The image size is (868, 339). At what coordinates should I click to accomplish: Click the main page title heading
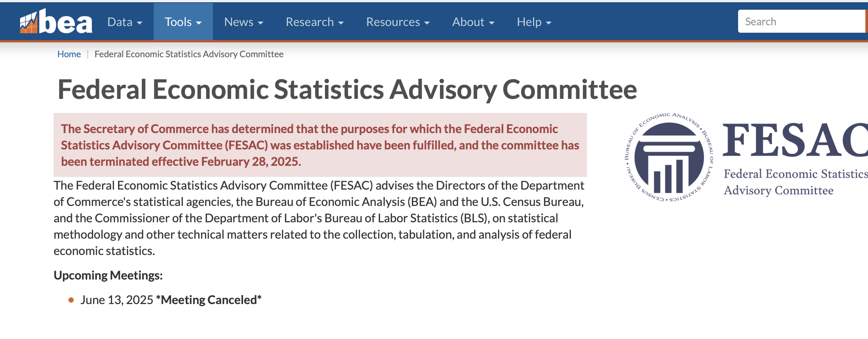pyautogui.click(x=347, y=90)
